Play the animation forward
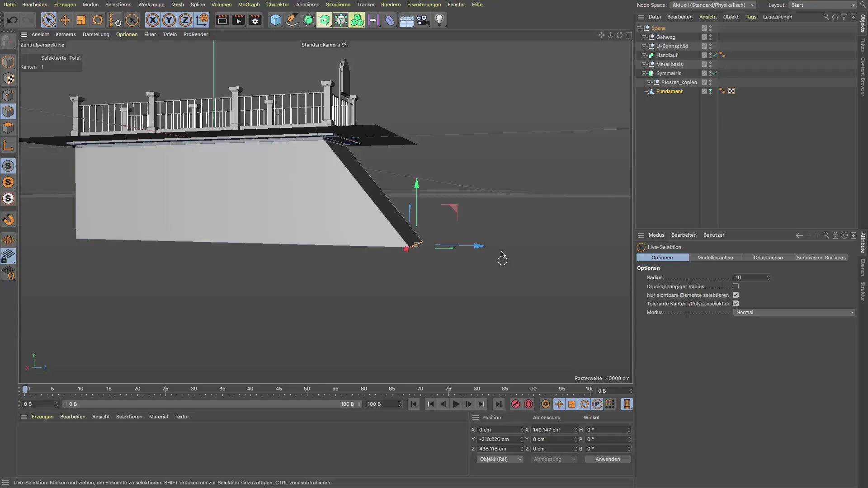Image resolution: width=868 pixels, height=488 pixels. point(456,404)
